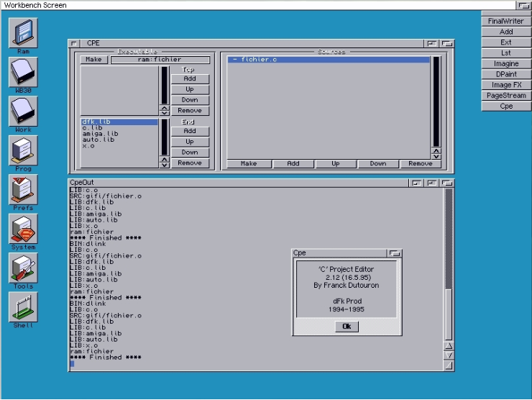Click down arrow of Sources list scrollbar
Screen dimensions: 532x400
pos(436,155)
